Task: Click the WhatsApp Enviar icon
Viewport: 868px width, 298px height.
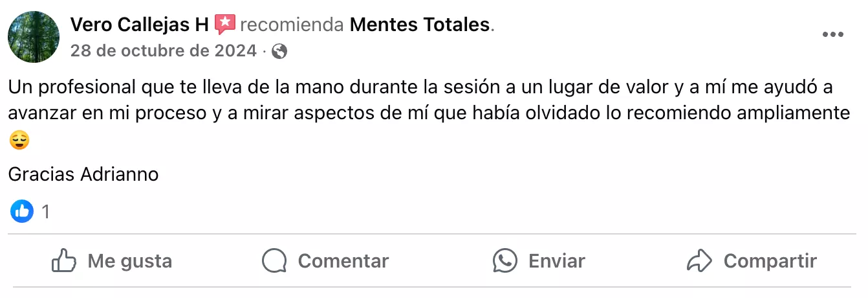Action: 505,261
